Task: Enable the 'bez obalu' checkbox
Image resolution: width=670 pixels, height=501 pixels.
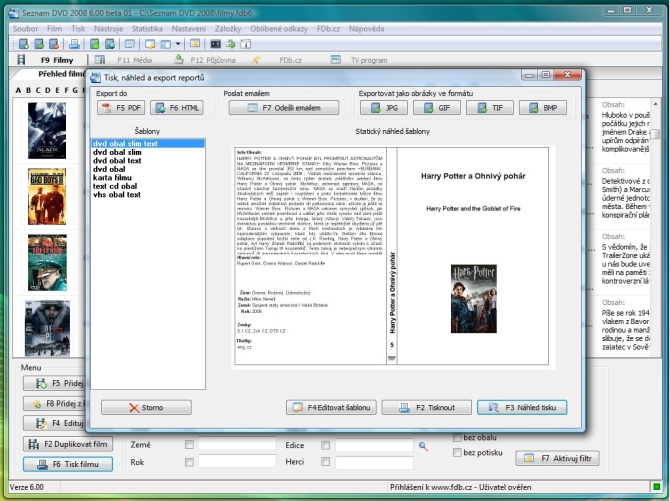Action: tap(457, 437)
